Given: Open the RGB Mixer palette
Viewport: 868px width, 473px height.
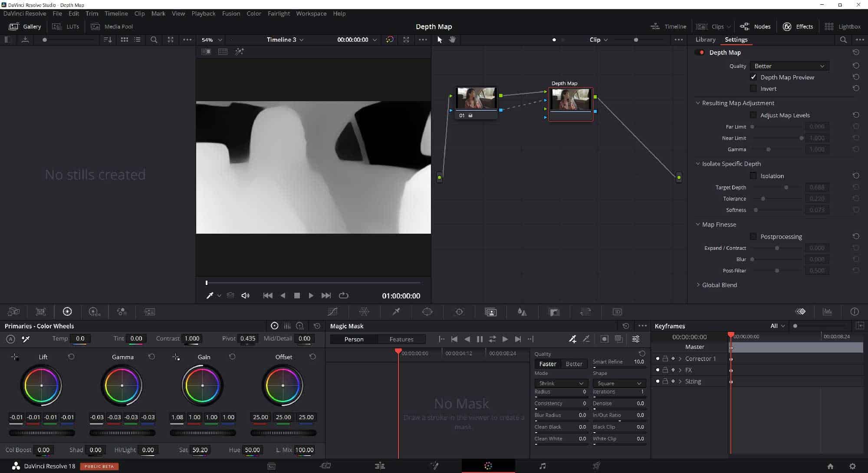Looking at the screenshot, I should pos(122,312).
